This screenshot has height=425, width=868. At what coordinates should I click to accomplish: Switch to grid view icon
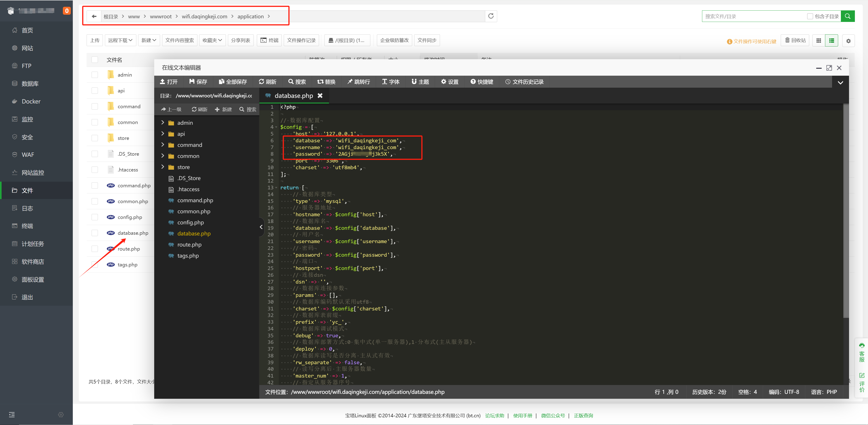tap(818, 40)
